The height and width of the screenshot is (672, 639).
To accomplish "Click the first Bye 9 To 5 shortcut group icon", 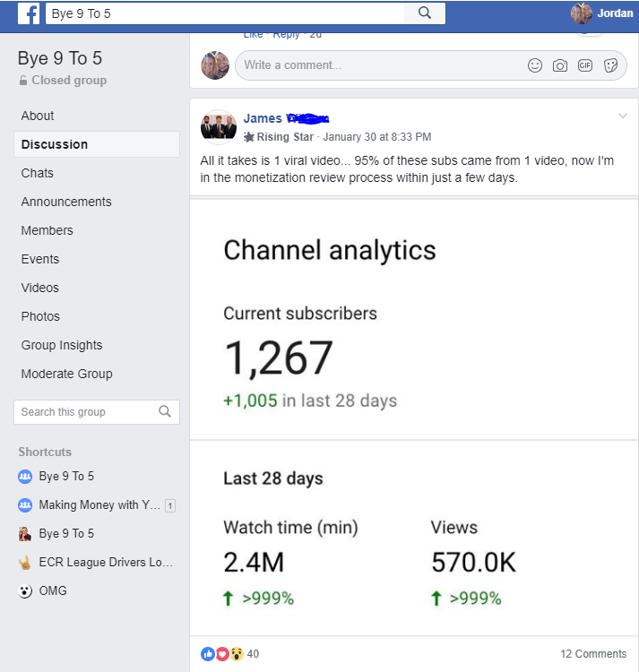I will pos(25,476).
